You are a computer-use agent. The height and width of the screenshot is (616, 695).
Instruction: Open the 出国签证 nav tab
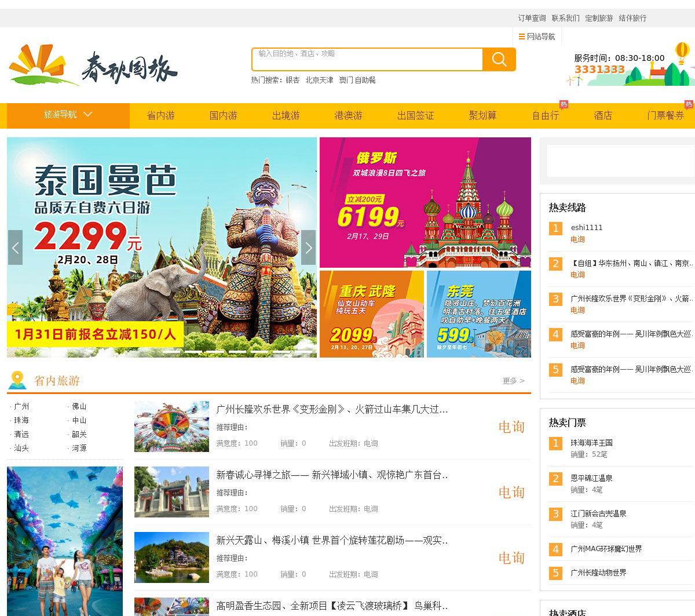coord(415,115)
